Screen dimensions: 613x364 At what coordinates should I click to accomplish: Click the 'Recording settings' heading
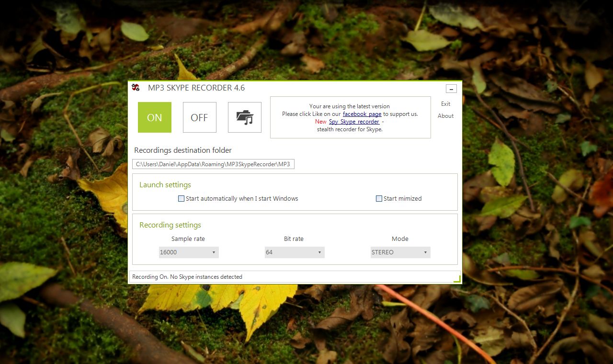pos(170,225)
